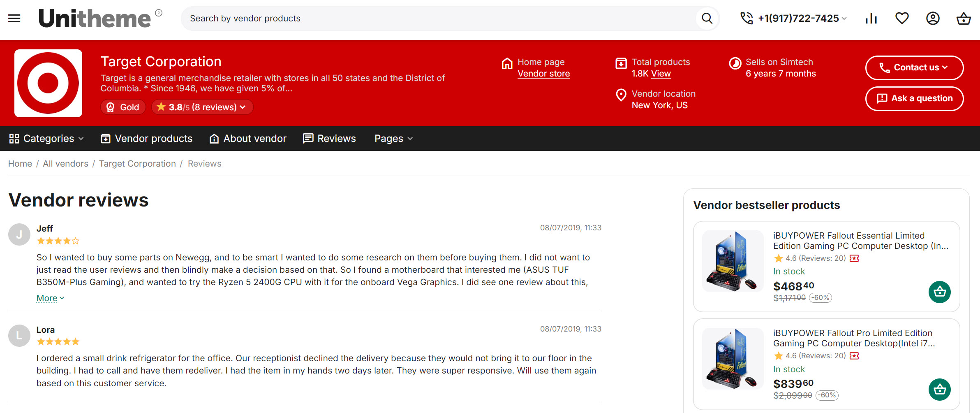The image size is (980, 413).
Task: Open the search magnifier icon
Action: click(706, 18)
